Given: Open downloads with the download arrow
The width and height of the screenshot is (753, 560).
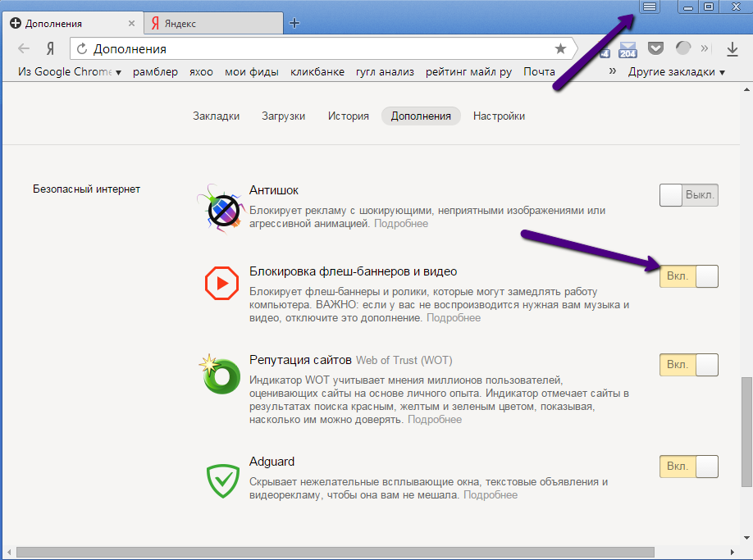Looking at the screenshot, I should [732, 49].
